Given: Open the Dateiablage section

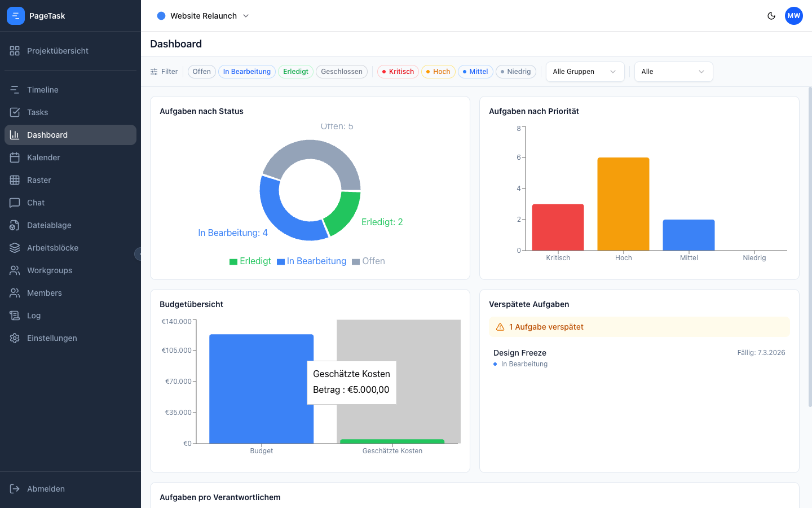Looking at the screenshot, I should point(48,225).
